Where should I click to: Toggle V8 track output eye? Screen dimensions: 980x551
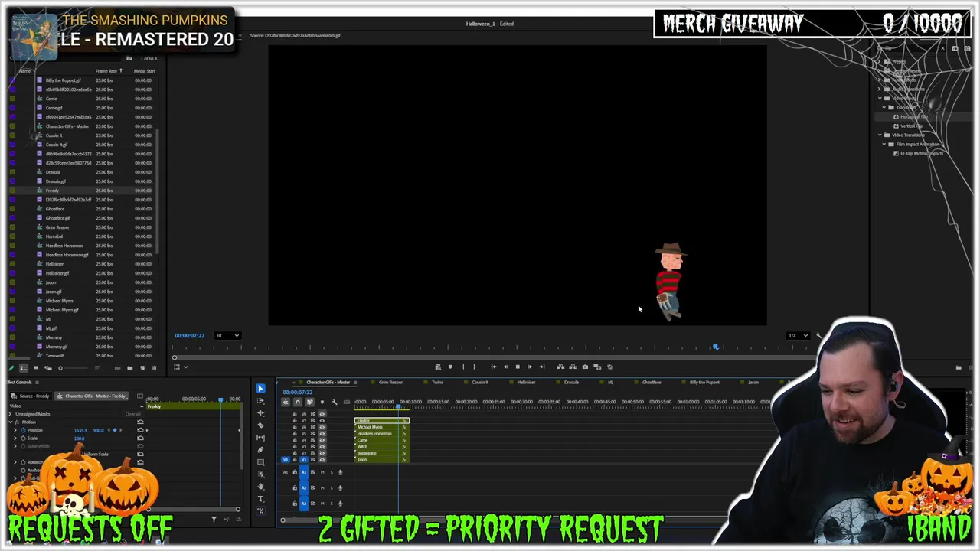(322, 414)
